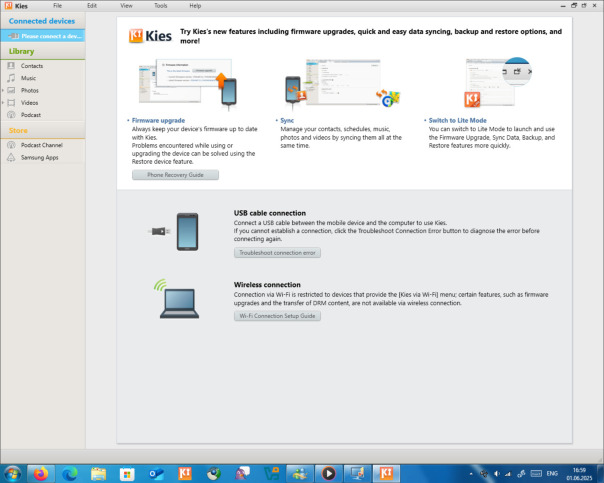This screenshot has width=604, height=483.
Task: Show hidden tray icons arrow
Action: pos(471,474)
